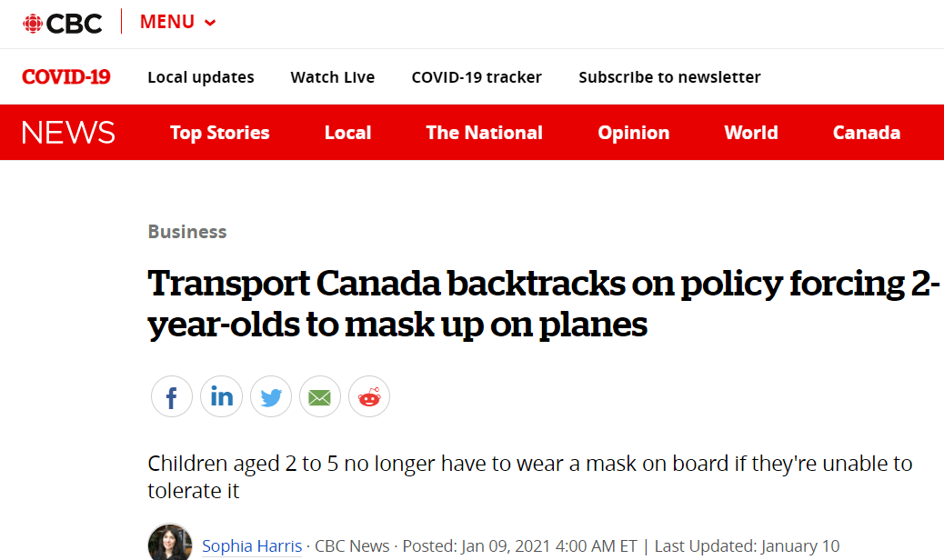Open the World news tab
The width and height of the screenshot is (944, 560).
[750, 133]
